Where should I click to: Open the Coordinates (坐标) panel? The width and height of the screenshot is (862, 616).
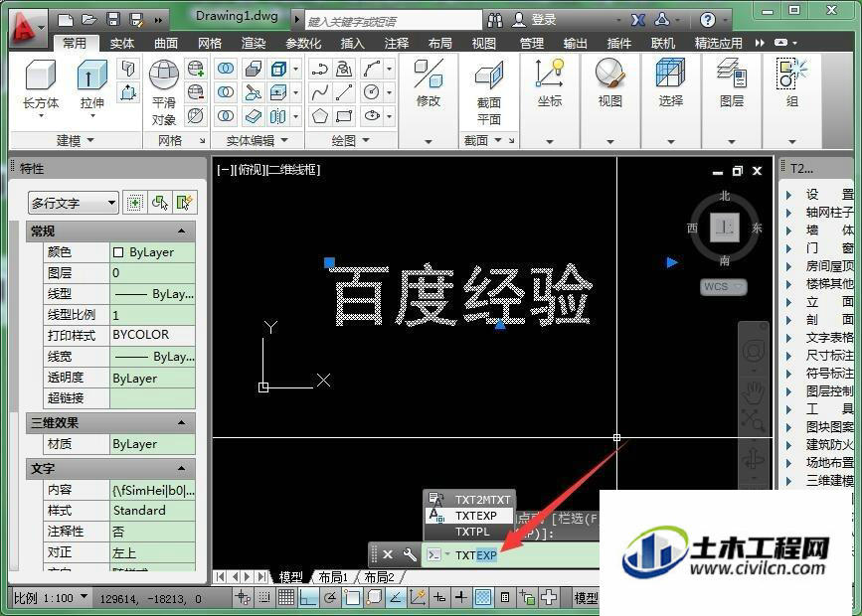click(549, 84)
